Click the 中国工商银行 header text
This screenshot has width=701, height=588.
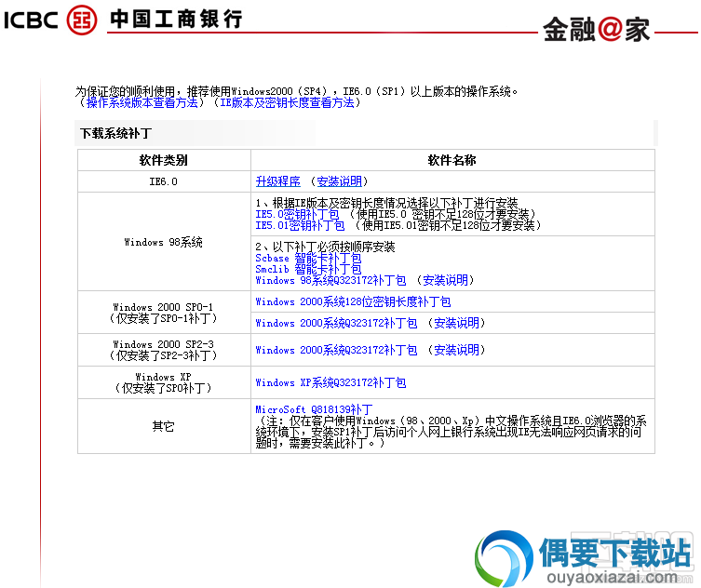(177, 20)
